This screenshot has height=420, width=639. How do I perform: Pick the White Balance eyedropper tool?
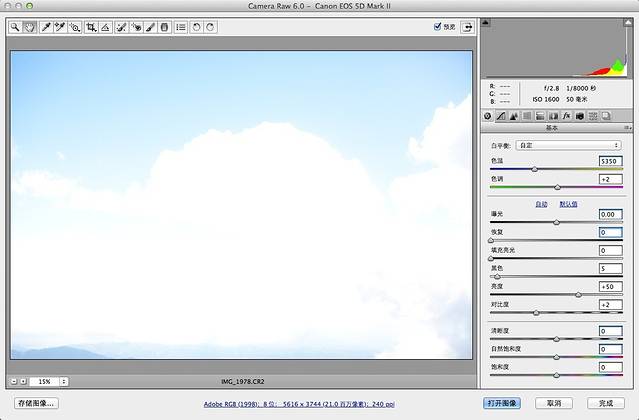tap(46, 28)
